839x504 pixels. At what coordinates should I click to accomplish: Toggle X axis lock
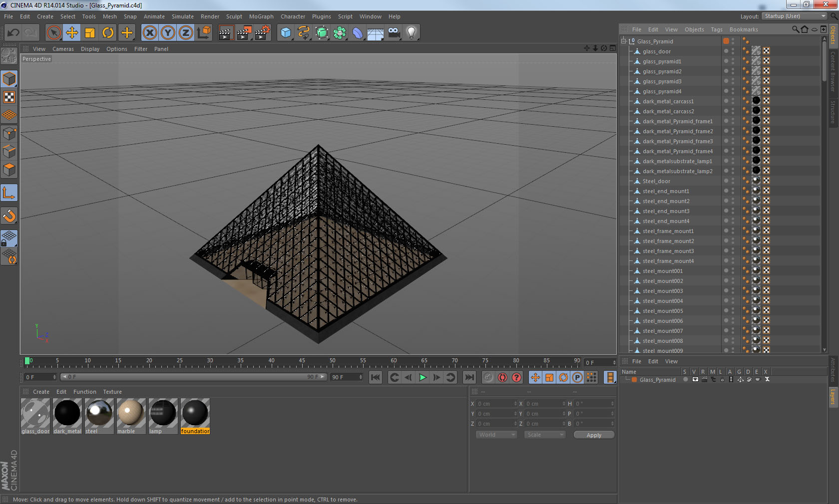150,33
